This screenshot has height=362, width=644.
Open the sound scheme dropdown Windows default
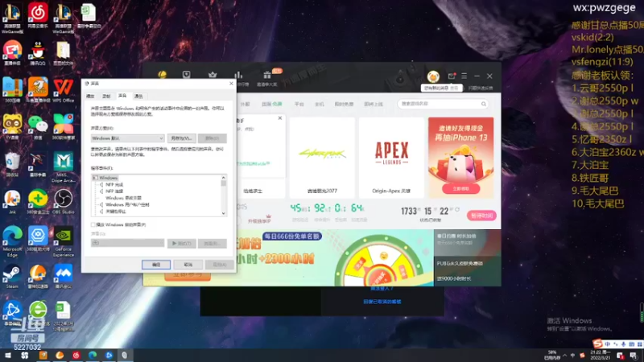128,138
